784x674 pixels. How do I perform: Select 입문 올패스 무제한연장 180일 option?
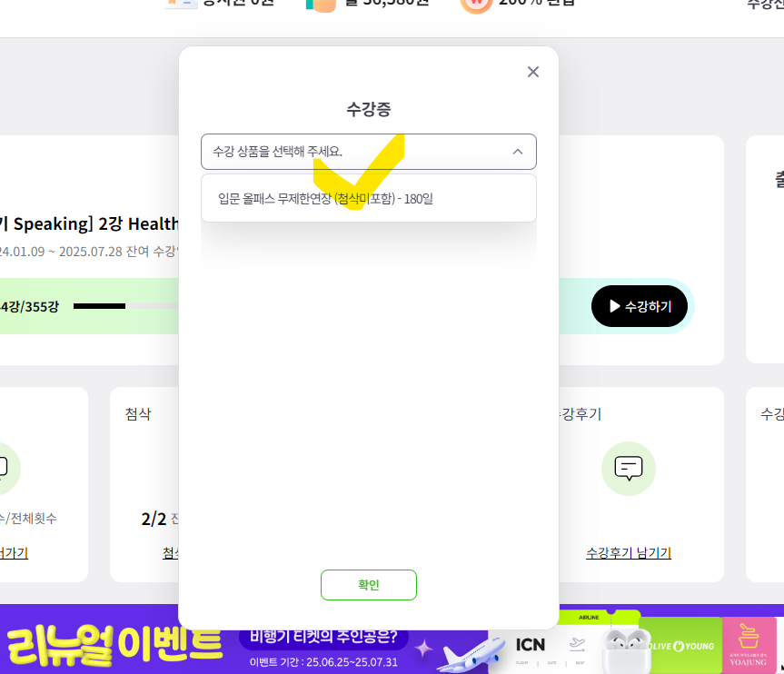coord(369,199)
